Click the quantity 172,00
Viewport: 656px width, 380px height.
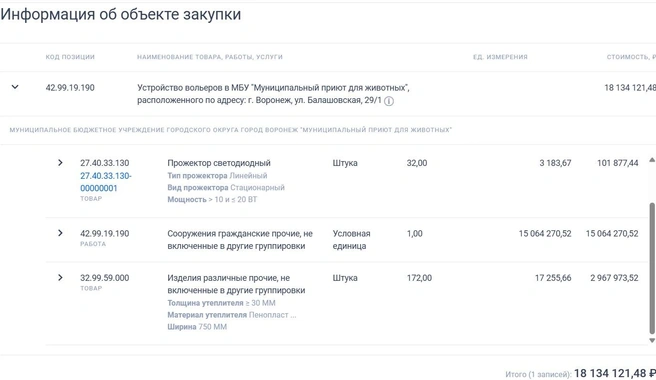click(419, 277)
